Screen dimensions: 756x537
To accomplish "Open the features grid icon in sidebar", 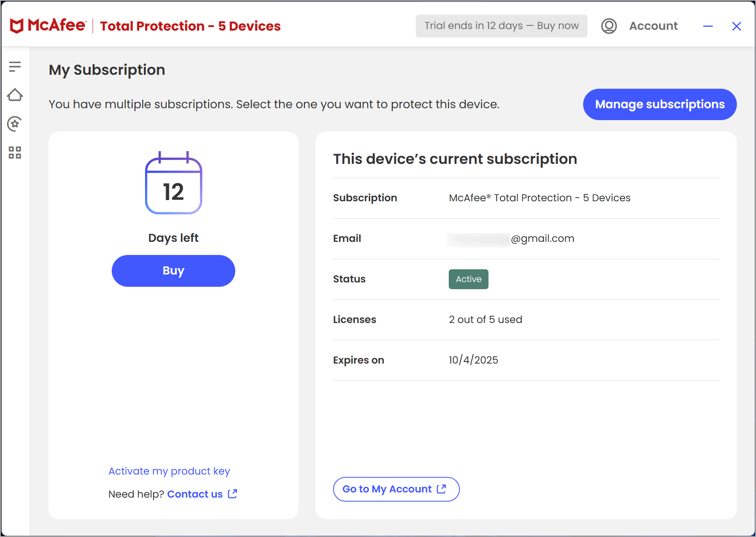I will (15, 153).
